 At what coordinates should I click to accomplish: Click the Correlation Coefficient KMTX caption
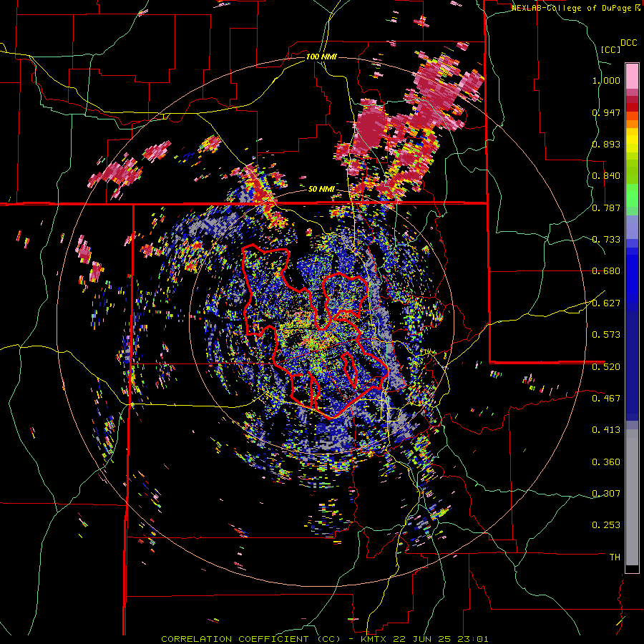click(x=324, y=639)
